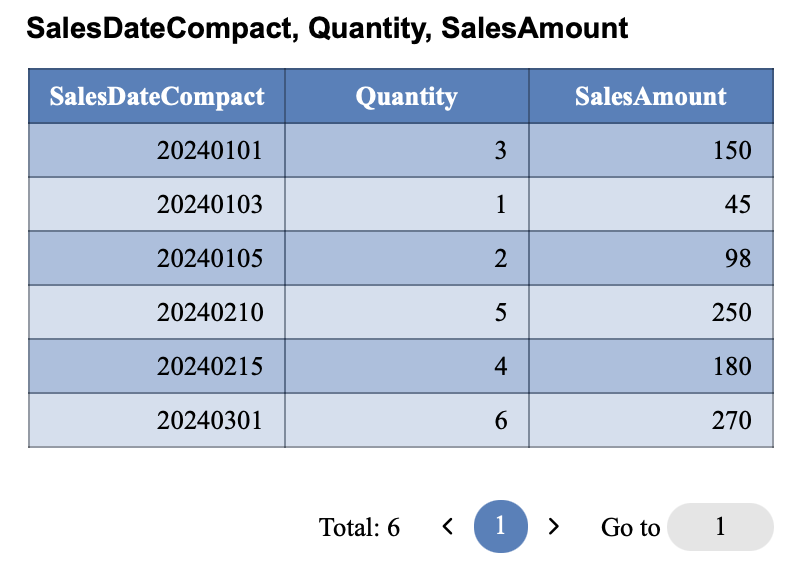Click the Quantity column header

(x=406, y=96)
